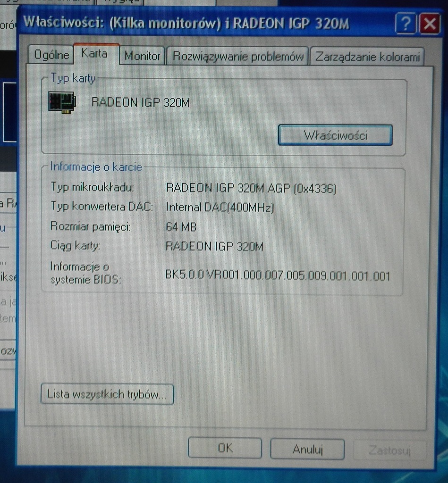Image resolution: width=448 pixels, height=483 pixels.
Task: Switch to the Ogólne tab
Action: click(51, 55)
